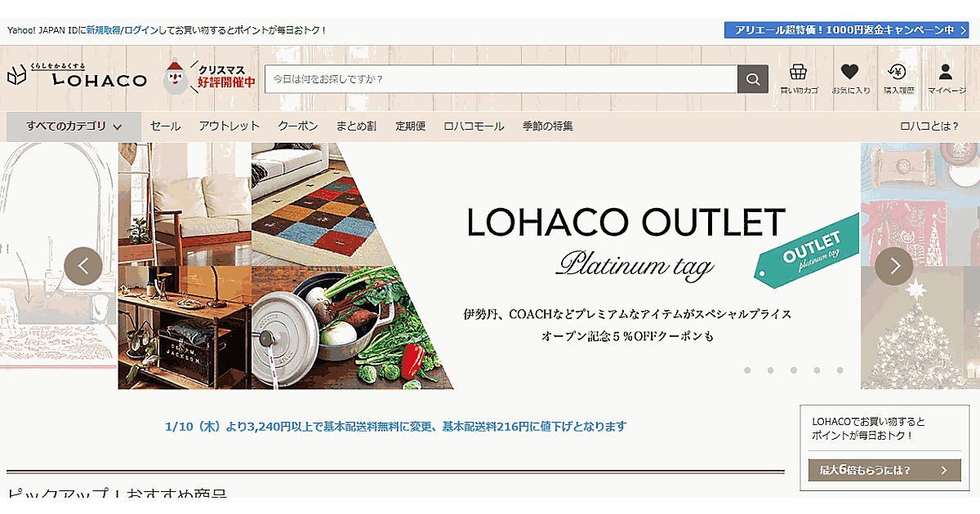Screen dimensions: 980x514
Task: Expand the すべてのカテゴリ dropdown
Action: 73,126
